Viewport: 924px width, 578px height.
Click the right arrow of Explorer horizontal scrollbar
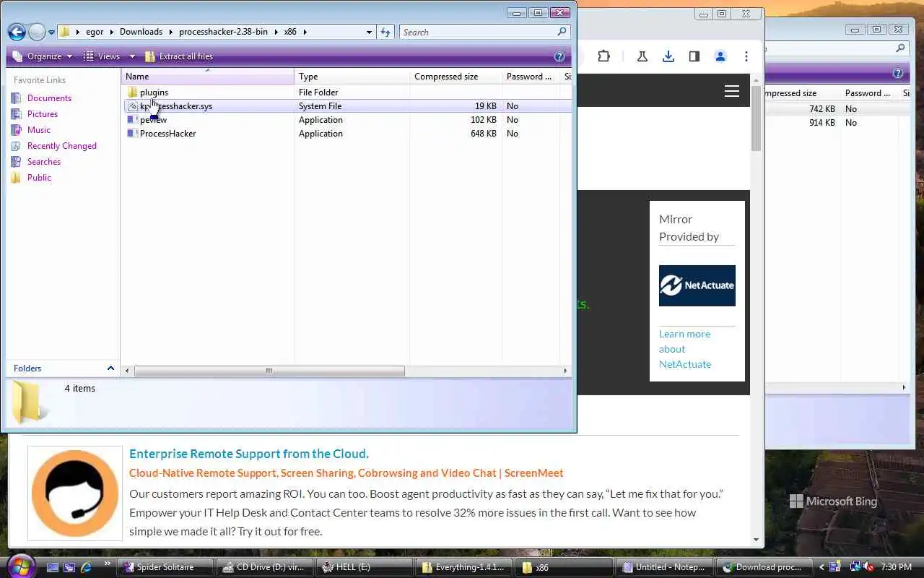565,371
